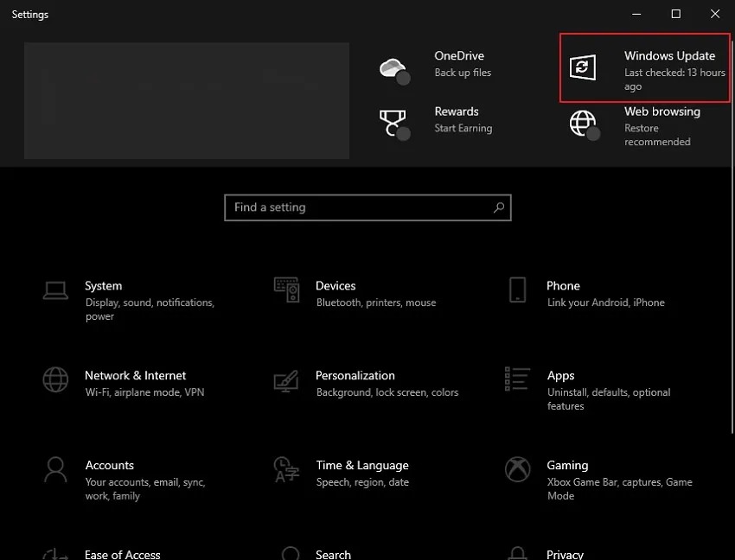
Task: Open Phone settings label
Action: [x=563, y=286]
